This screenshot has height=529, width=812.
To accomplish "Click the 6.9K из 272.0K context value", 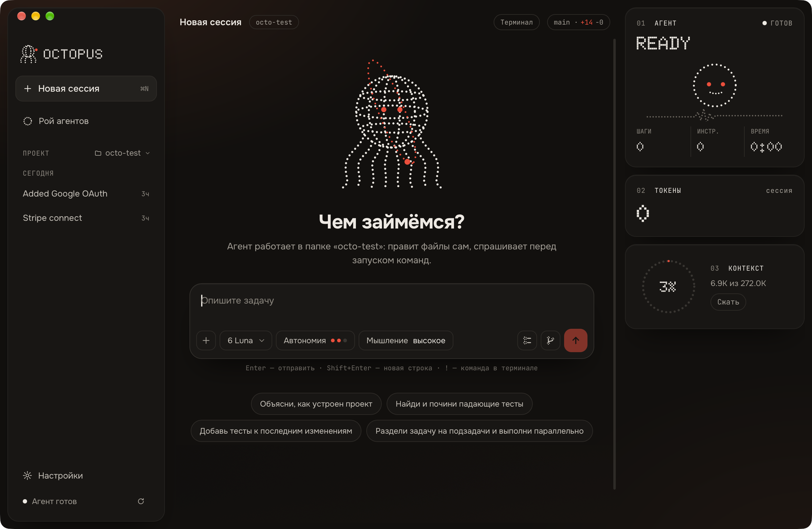I will (x=738, y=284).
